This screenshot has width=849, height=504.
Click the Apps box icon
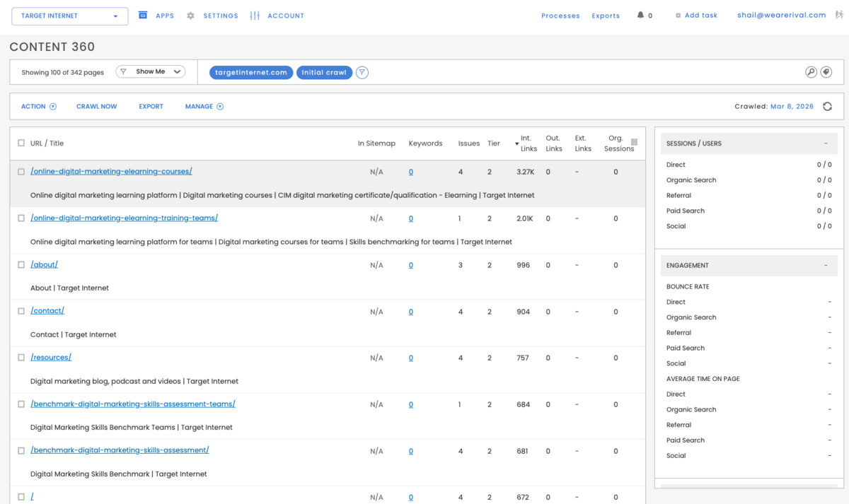click(142, 15)
